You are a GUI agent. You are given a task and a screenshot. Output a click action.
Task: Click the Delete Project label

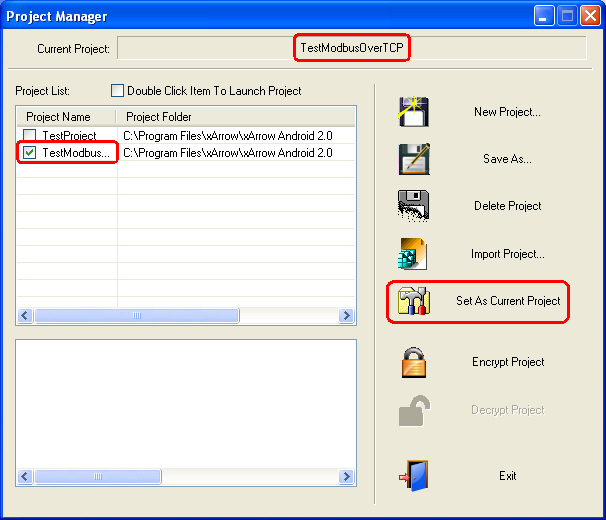(507, 206)
